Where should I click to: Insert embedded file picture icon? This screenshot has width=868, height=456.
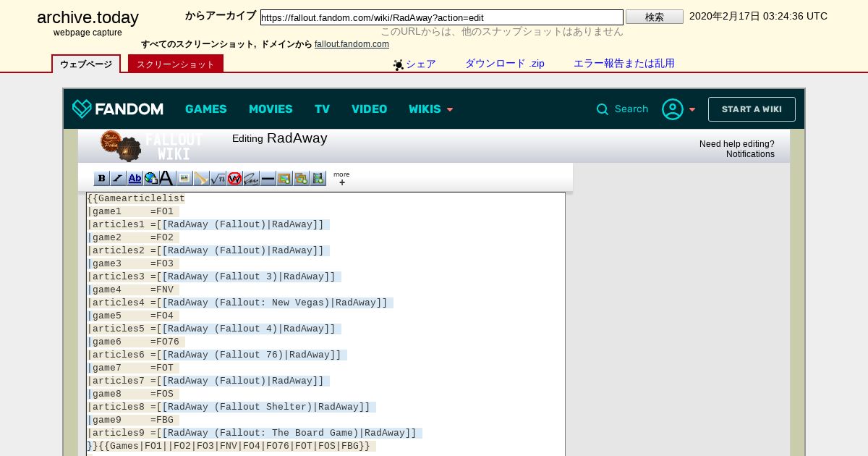[x=184, y=178]
